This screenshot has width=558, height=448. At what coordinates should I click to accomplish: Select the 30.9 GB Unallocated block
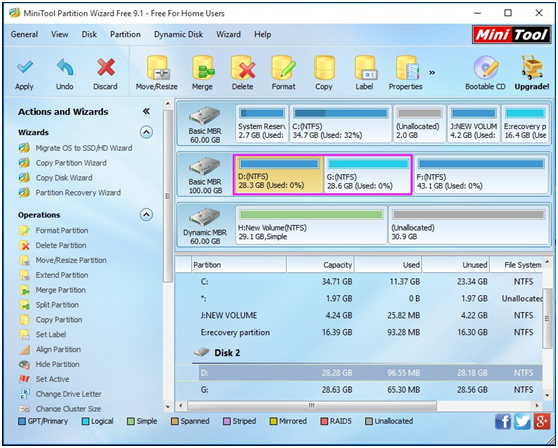(468, 226)
